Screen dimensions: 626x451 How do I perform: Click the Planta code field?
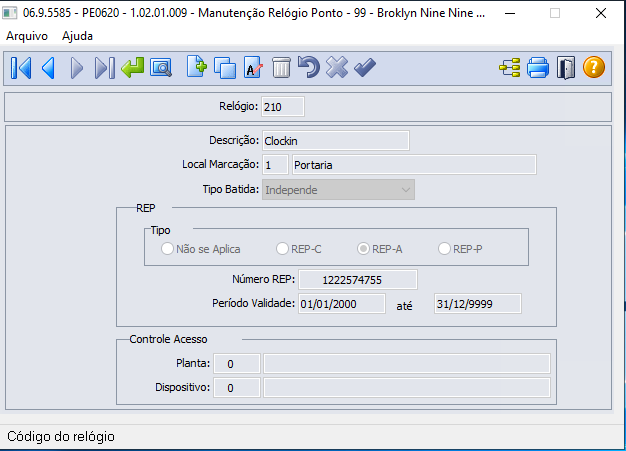click(237, 364)
